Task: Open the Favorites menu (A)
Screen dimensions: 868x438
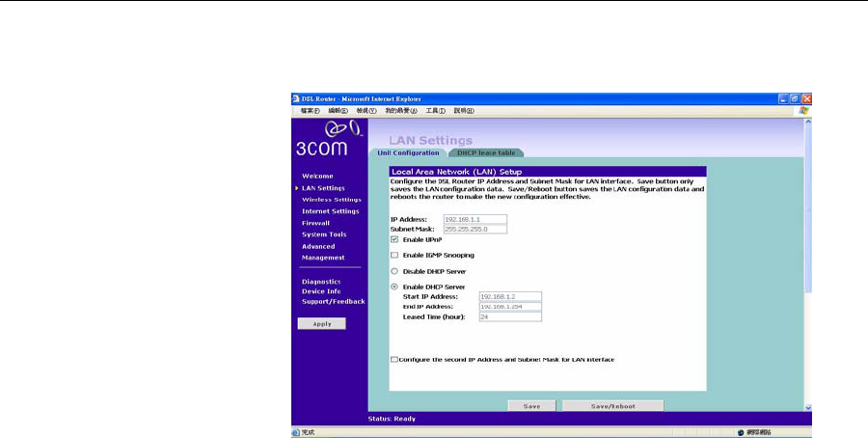Action: tap(401, 111)
